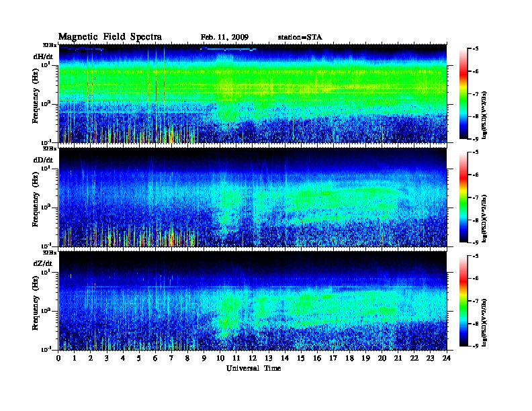This screenshot has width=532, height=411.
Task: Click the hour 0 tick label on the time axis
Action: click(x=58, y=358)
